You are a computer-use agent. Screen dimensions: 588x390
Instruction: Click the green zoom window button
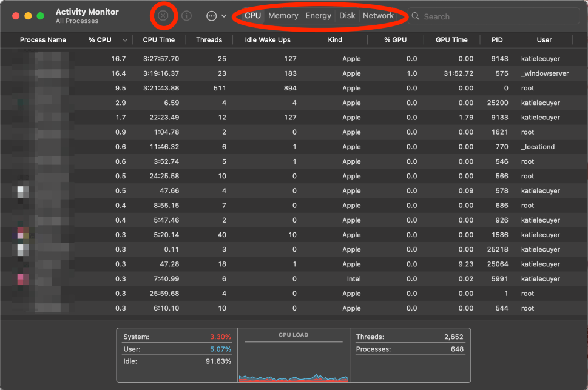tap(41, 16)
